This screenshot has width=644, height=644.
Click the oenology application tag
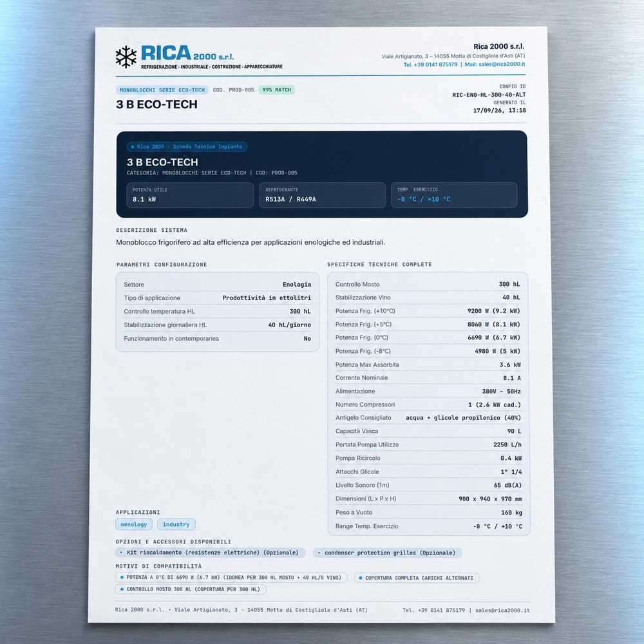134,524
